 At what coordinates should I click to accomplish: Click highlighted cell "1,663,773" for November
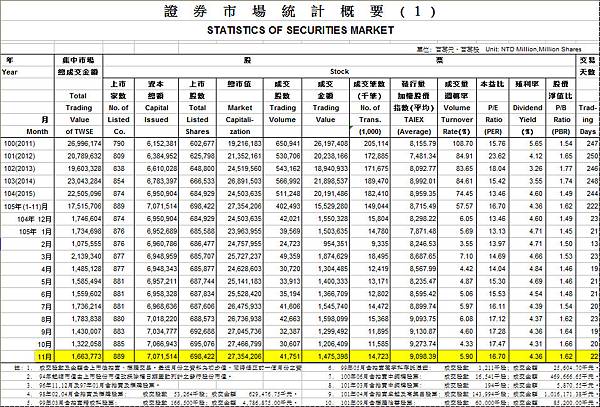[x=86, y=357]
